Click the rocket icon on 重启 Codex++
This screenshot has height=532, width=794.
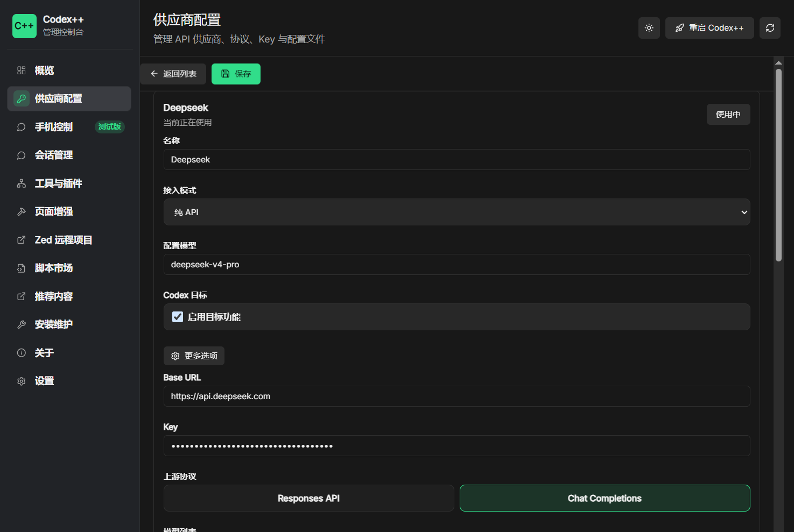pos(680,28)
